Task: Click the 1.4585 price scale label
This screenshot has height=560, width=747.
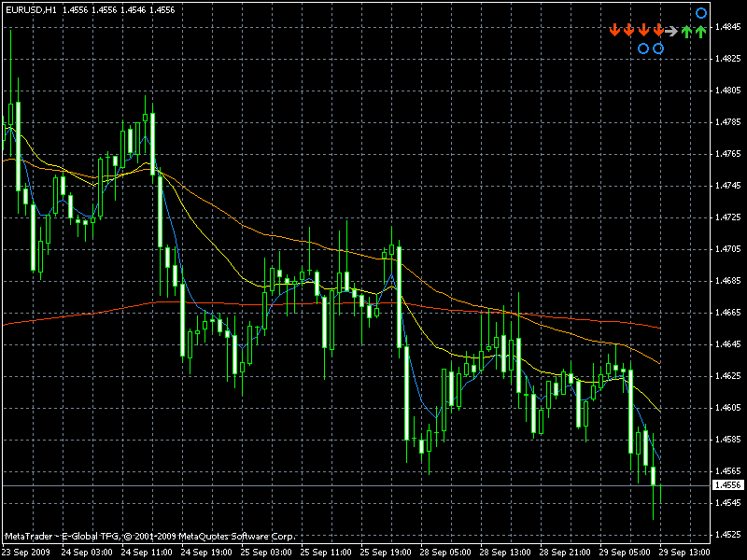Action: (x=728, y=440)
